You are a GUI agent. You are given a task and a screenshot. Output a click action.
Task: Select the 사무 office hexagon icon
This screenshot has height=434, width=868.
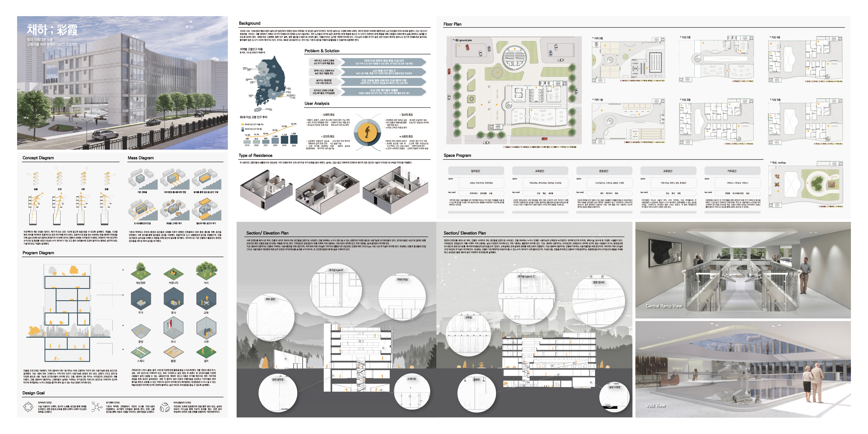point(206,328)
